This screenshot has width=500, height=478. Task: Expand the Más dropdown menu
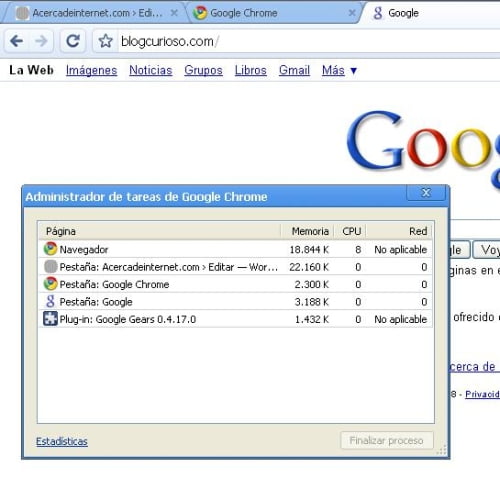339,70
